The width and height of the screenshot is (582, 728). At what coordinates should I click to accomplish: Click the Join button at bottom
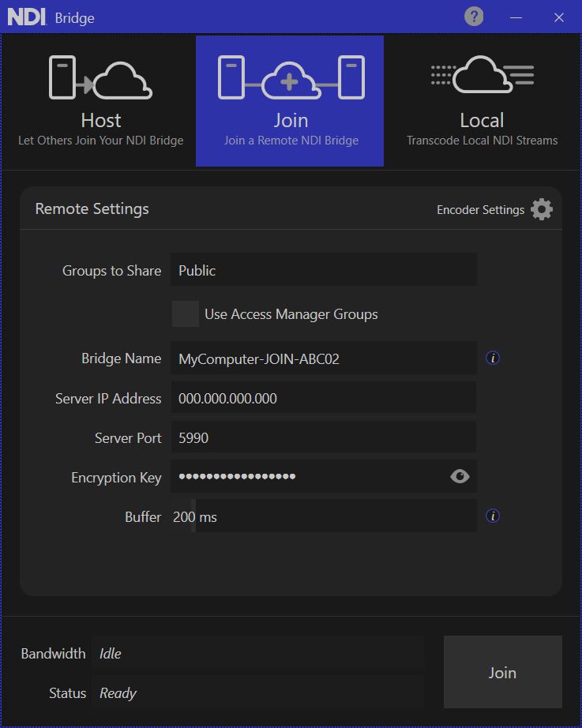point(502,672)
